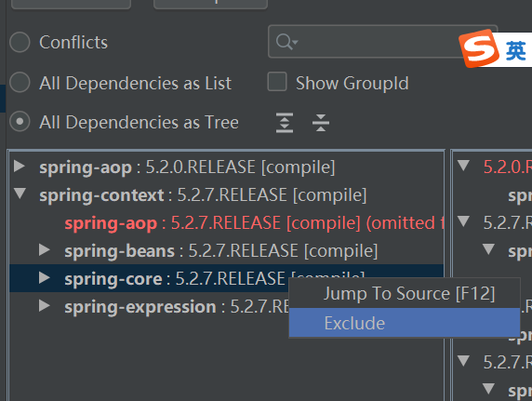Expand the top-level spring-aop node
Viewport: 532px width, 401px height.
[20, 166]
